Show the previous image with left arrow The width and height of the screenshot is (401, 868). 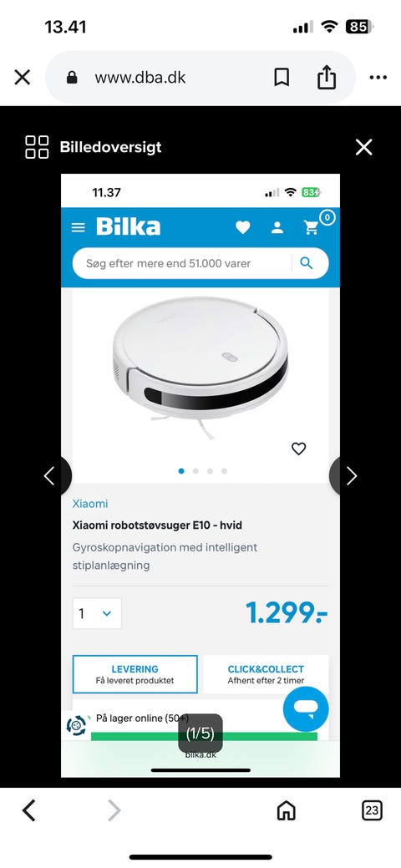coord(50,476)
